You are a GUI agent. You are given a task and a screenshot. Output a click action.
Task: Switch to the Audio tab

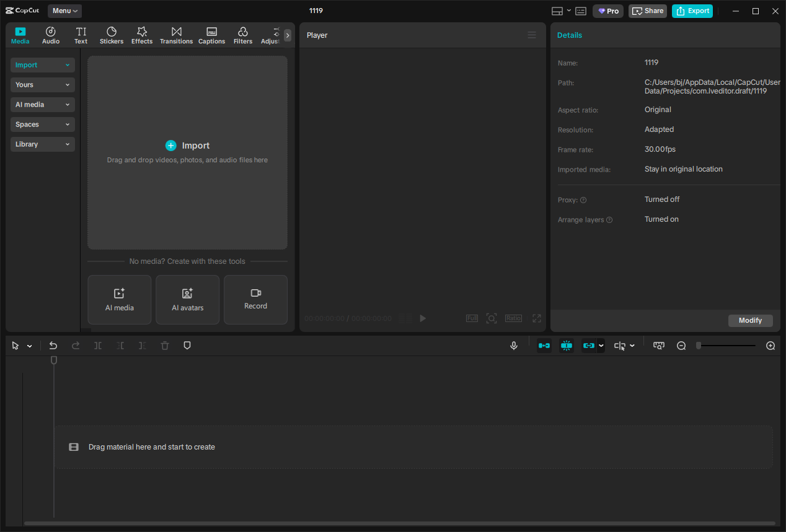(50, 35)
